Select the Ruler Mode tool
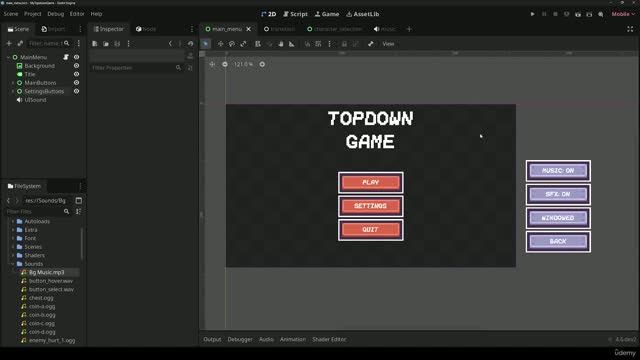The image size is (640, 360). click(292, 44)
